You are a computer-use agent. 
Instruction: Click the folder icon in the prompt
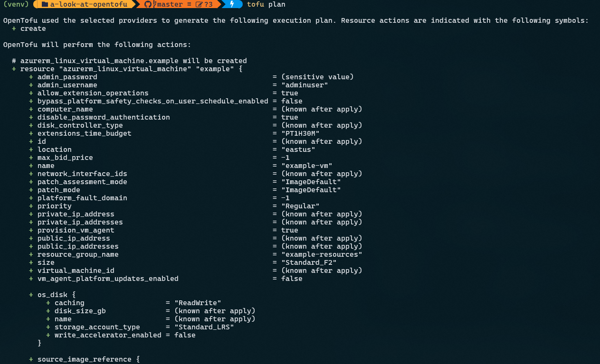click(x=45, y=4)
